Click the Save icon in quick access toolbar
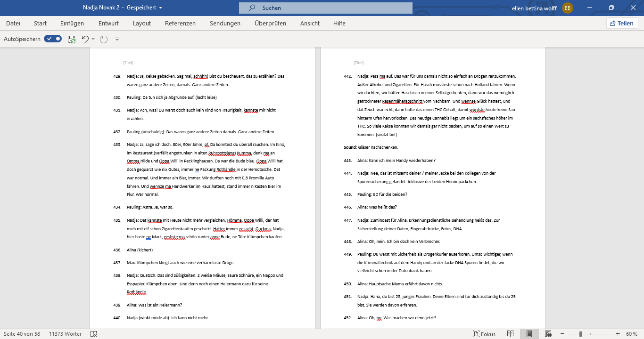644x339 pixels. 72,39
